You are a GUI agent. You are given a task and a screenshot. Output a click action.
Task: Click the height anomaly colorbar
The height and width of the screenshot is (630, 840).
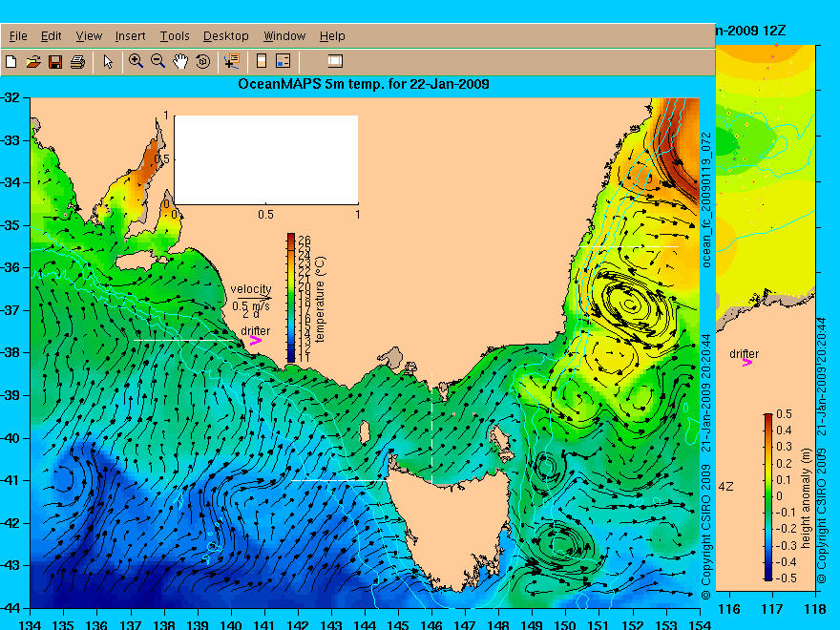point(768,496)
